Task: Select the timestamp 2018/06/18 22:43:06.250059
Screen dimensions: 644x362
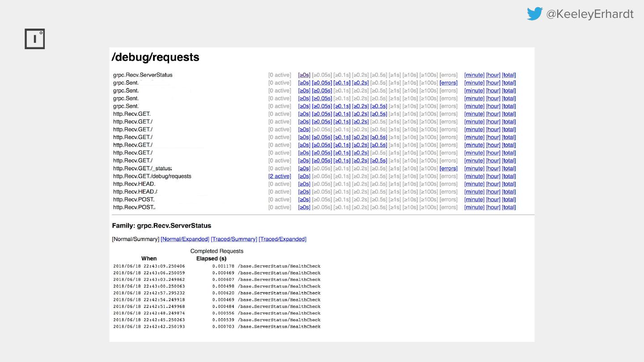Action: coord(149,273)
